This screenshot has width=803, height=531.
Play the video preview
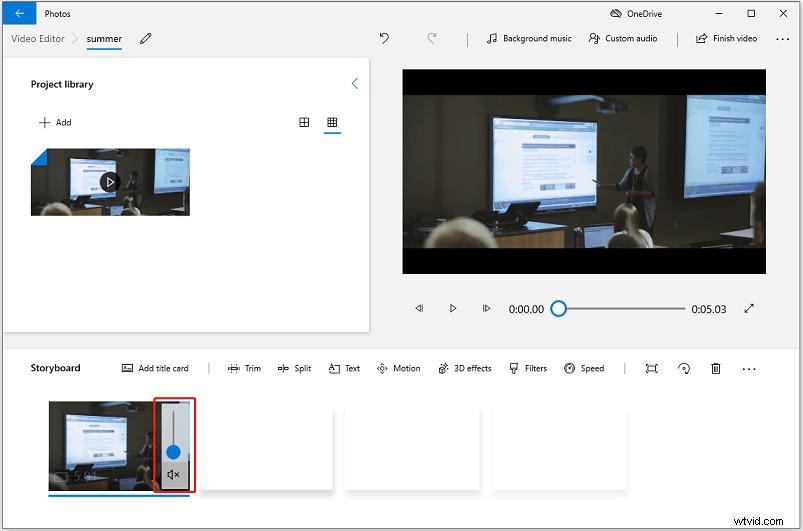click(x=453, y=308)
